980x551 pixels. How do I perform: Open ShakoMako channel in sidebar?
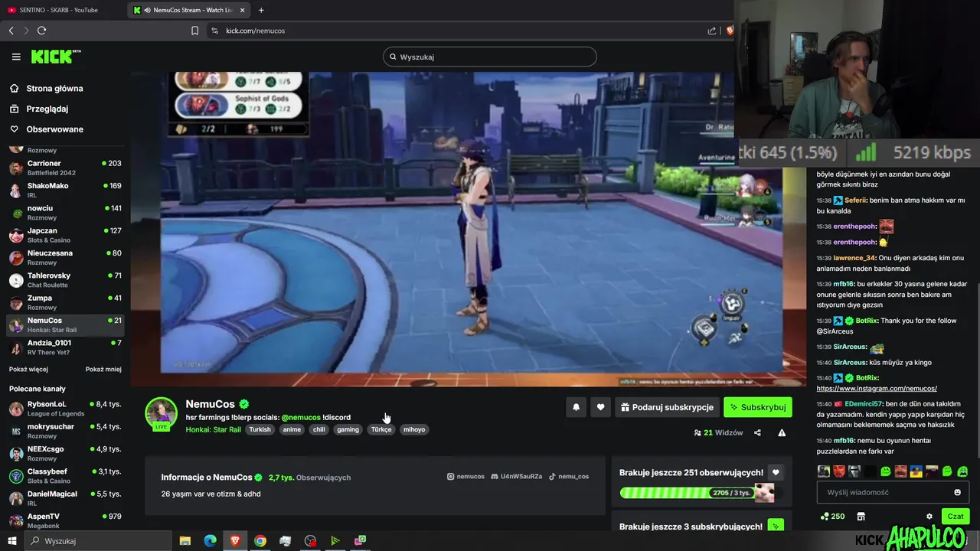[64, 190]
